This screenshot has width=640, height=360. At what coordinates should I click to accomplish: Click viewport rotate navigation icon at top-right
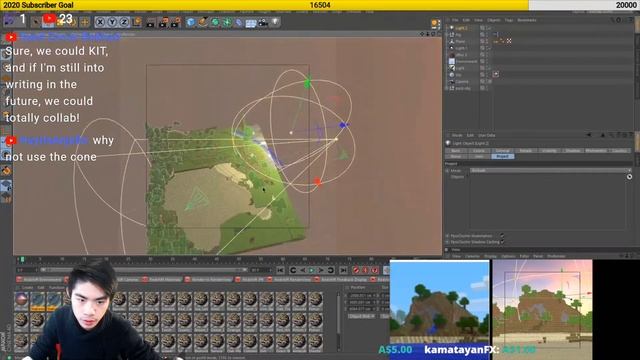coord(433,34)
